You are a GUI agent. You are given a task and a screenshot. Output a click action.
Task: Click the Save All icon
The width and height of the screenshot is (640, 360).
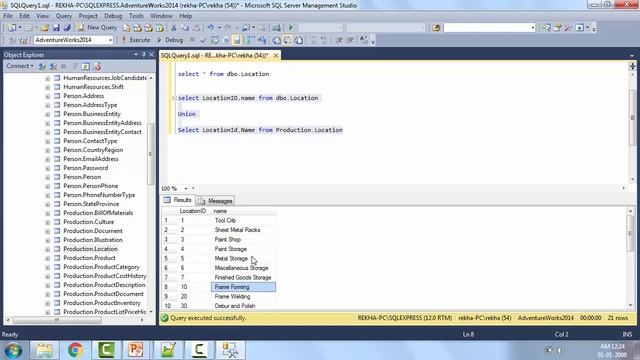click(x=67, y=28)
